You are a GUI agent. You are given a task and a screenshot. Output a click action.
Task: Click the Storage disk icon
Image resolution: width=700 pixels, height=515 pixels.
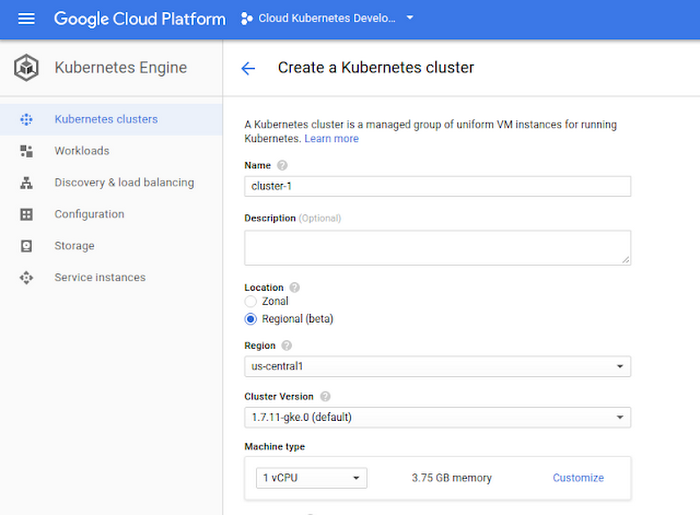26,246
